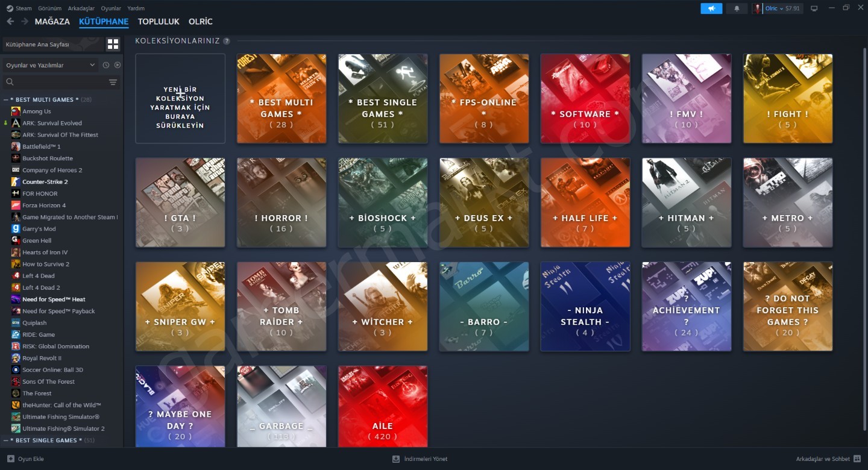Open the HORROR collection tile
Image resolution: width=868 pixels, height=470 pixels.
281,202
